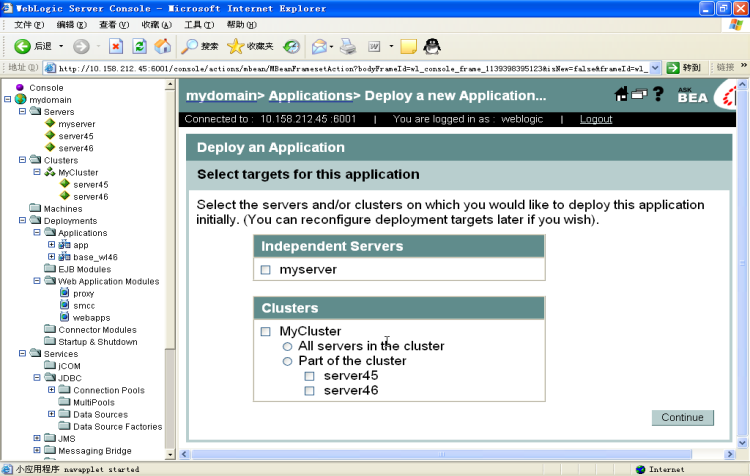Click the IE Back arrow button

point(22,46)
